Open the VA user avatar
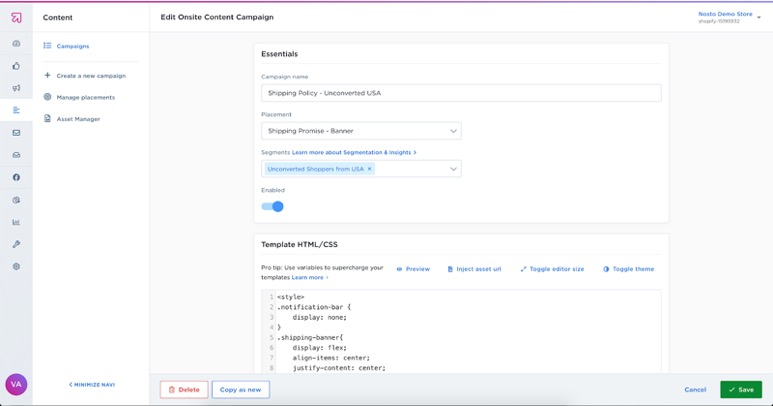This screenshot has width=773, height=406. tap(16, 384)
